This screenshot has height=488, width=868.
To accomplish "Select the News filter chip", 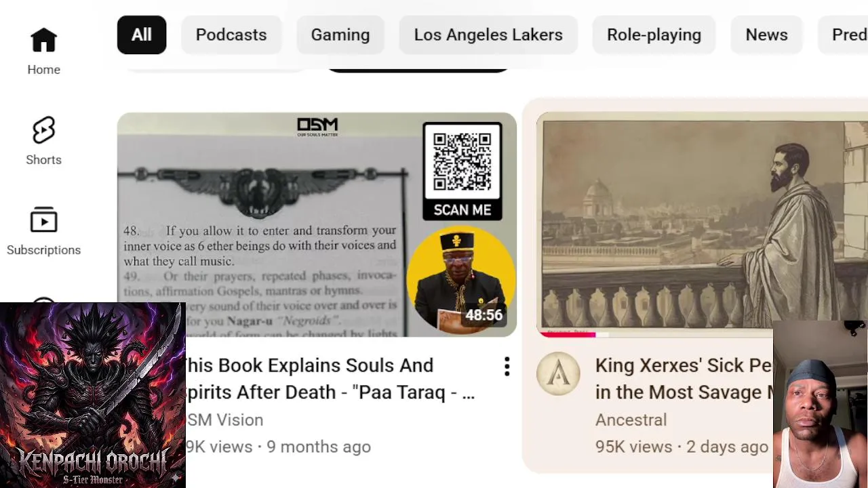I will click(x=766, y=35).
